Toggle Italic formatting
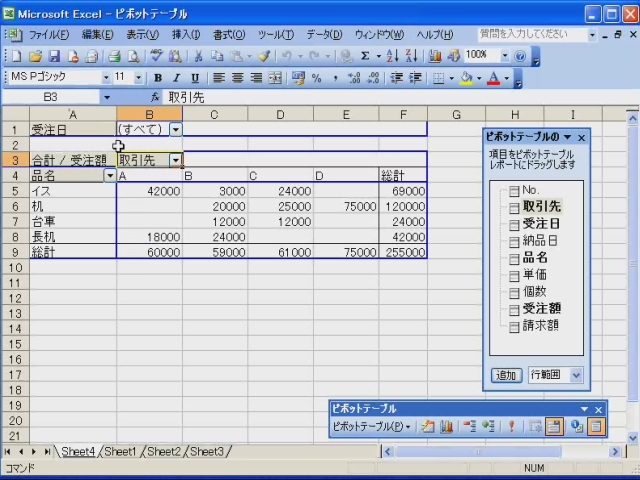The height and width of the screenshot is (480, 640). pos(176,78)
